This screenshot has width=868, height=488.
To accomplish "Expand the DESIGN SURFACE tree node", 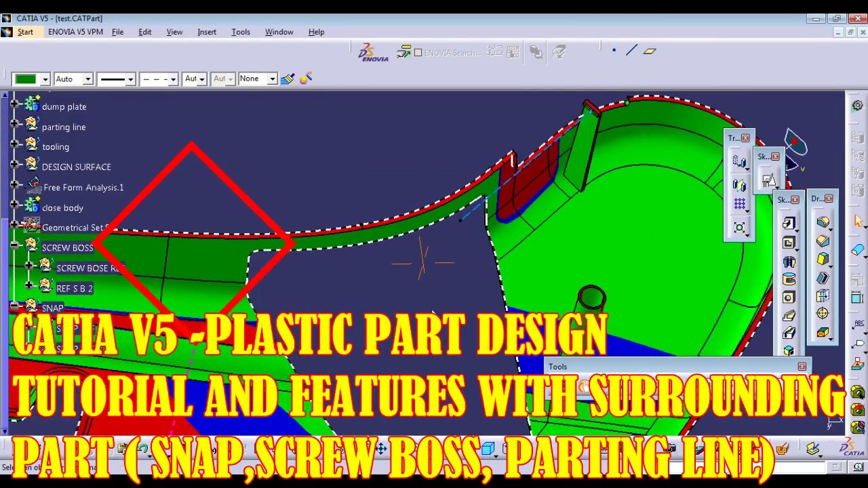I will click(x=14, y=163).
